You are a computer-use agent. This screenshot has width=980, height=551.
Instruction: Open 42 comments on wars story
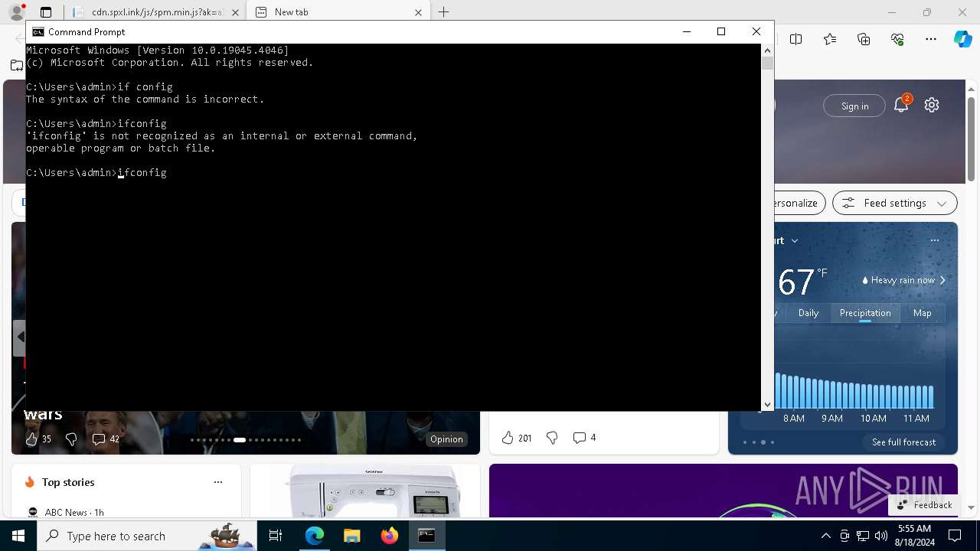click(106, 439)
